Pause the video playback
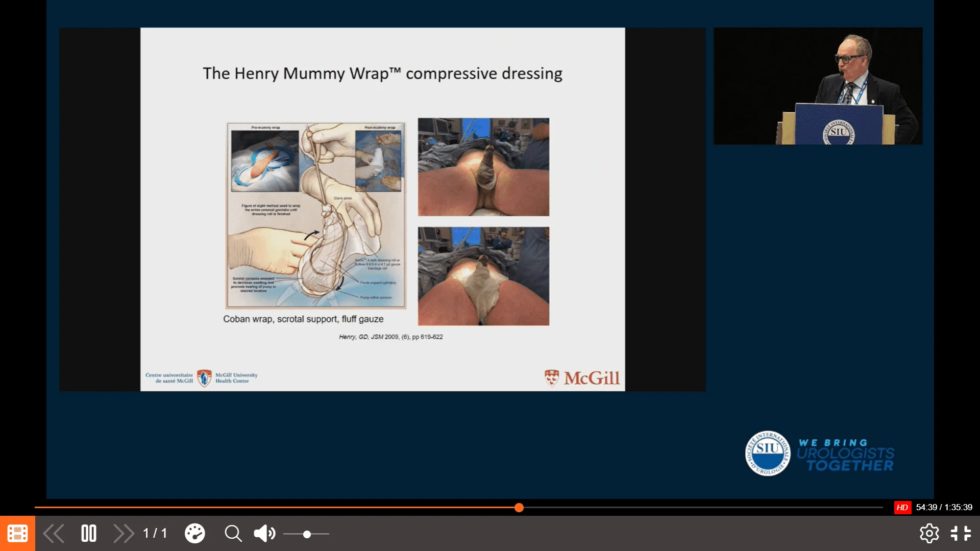The width and height of the screenshot is (980, 551). (89, 534)
